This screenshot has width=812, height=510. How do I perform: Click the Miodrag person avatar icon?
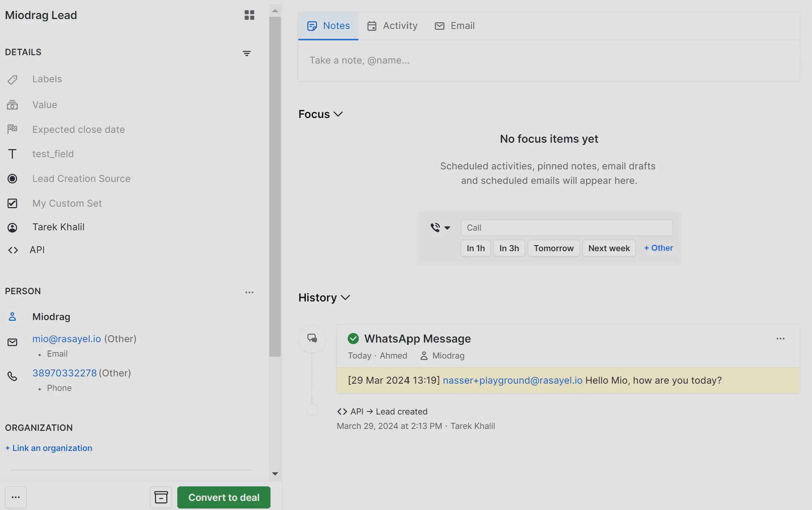point(12,317)
